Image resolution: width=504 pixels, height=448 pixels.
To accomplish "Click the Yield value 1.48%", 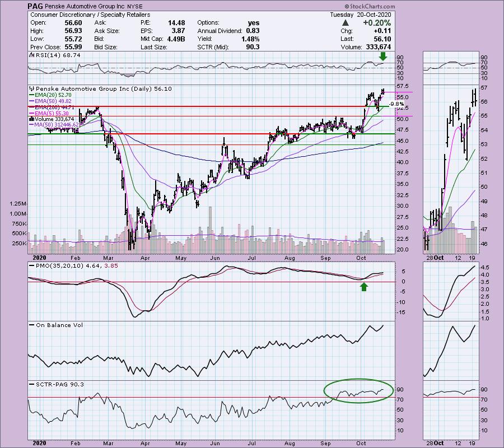I will point(250,39).
